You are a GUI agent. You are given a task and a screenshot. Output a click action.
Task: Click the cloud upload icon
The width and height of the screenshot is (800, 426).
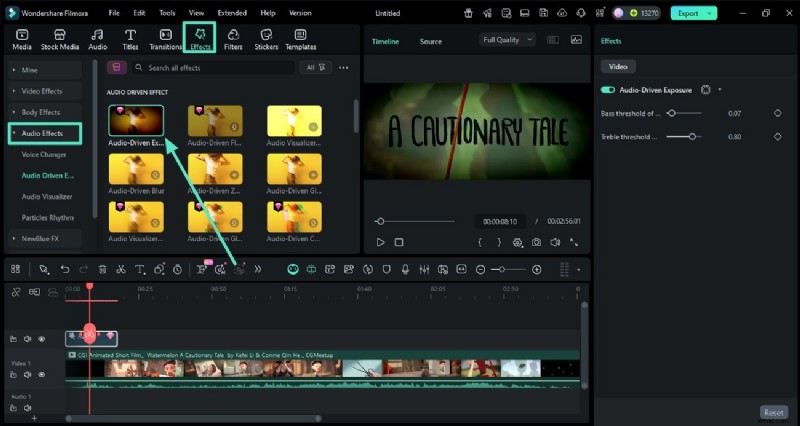[562, 13]
